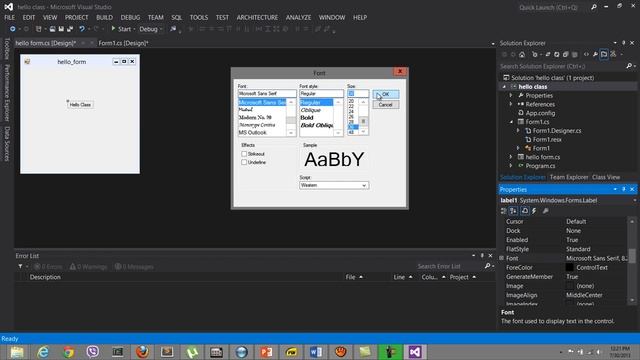Enable the Underline effect checkbox
Screen dimensions: 640x360
click(x=244, y=162)
